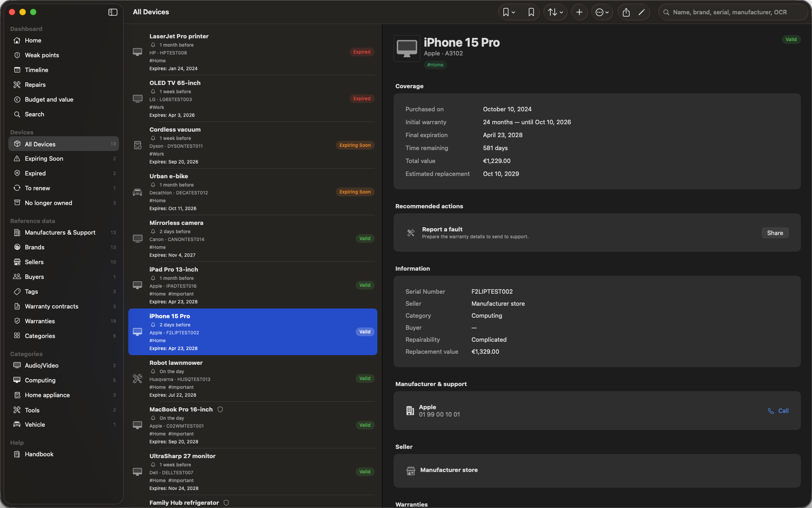Screen dimensions: 812x508
Task: Select the To renew filter
Action: pyautogui.click(x=64, y=188)
